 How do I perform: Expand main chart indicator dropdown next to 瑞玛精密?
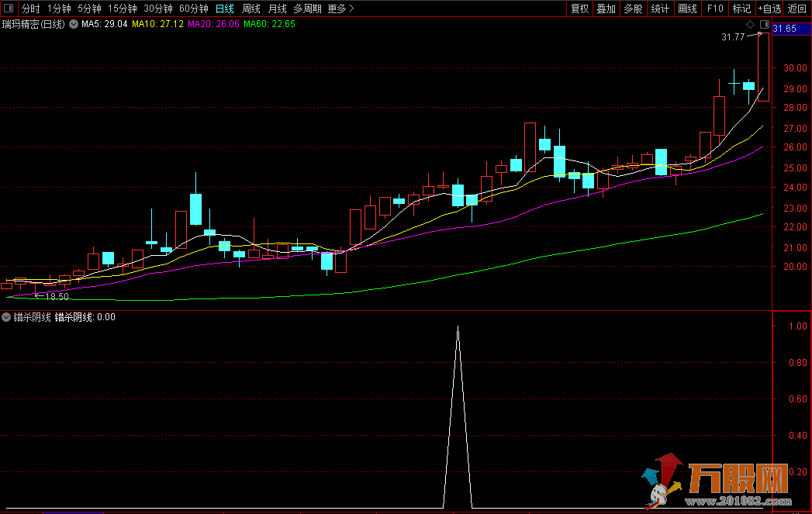coord(74,24)
